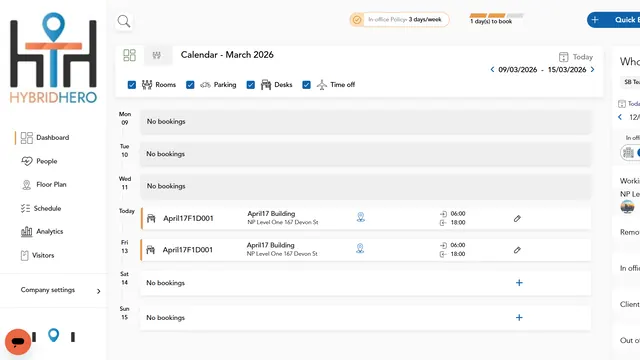Switch to grid calendar view icon
640x360 pixels.
point(129,55)
